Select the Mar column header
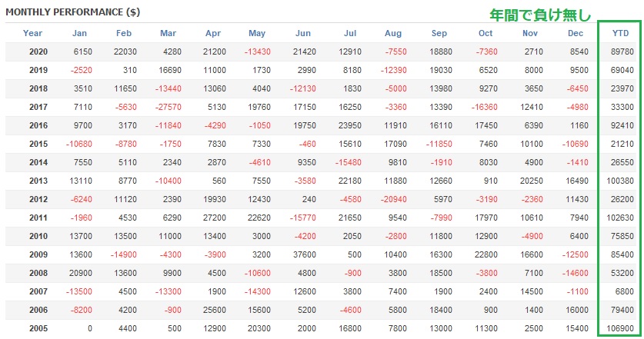 (x=169, y=33)
